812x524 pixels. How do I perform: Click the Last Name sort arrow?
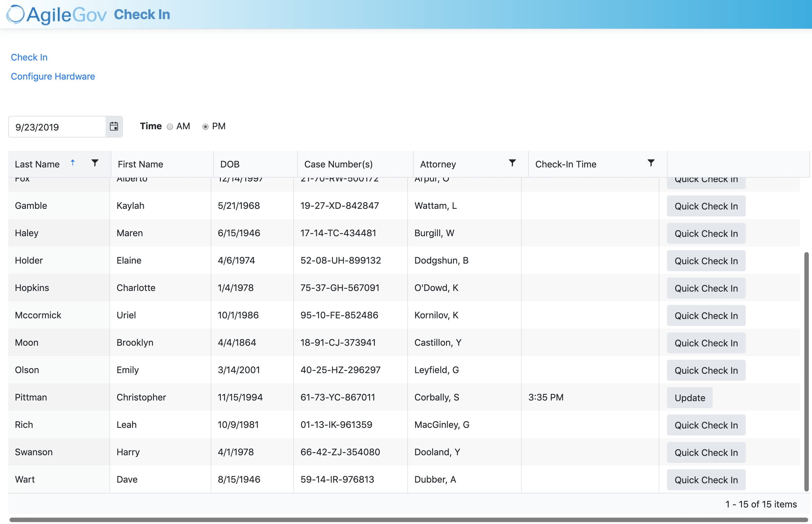73,163
